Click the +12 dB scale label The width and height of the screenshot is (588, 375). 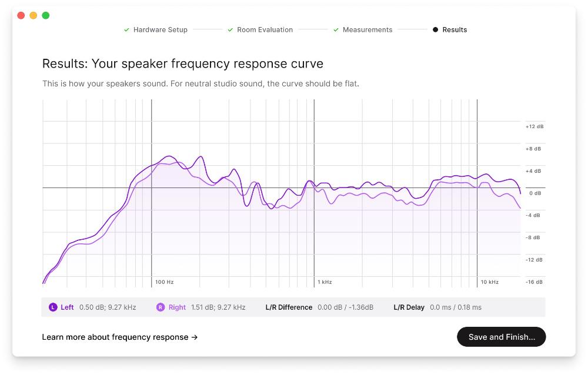pyautogui.click(x=534, y=126)
